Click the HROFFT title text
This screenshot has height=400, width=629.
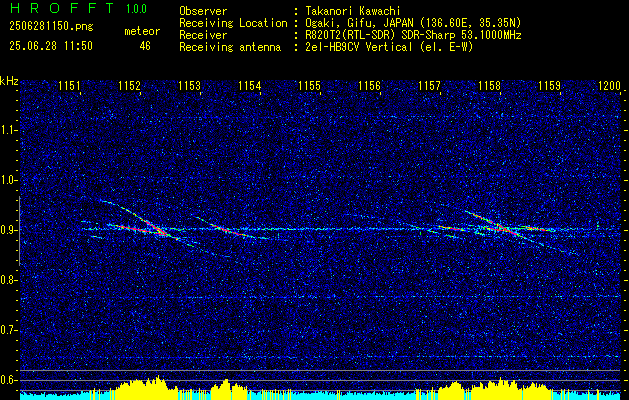coord(62,8)
